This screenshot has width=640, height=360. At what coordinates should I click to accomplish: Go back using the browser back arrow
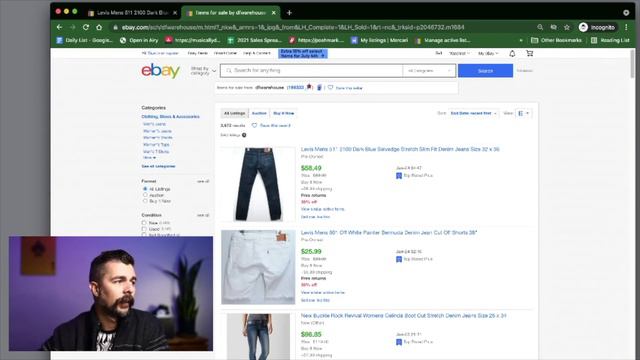coord(60,27)
